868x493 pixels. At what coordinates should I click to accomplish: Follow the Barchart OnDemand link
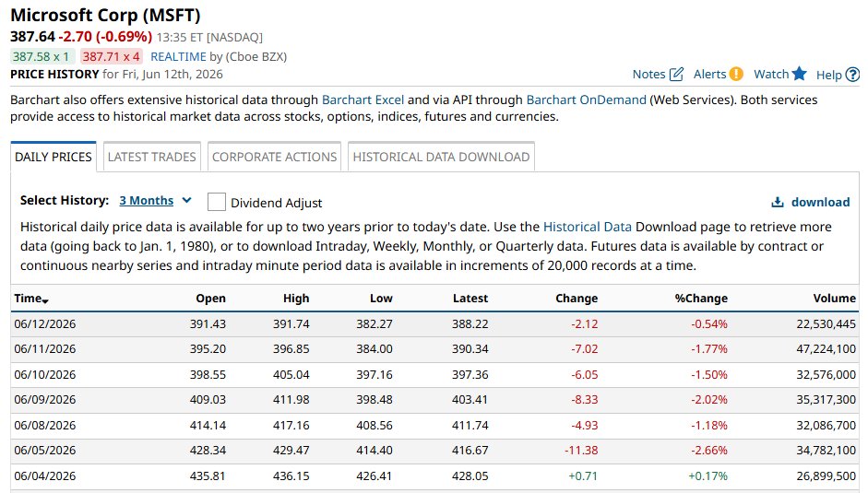[x=587, y=100]
